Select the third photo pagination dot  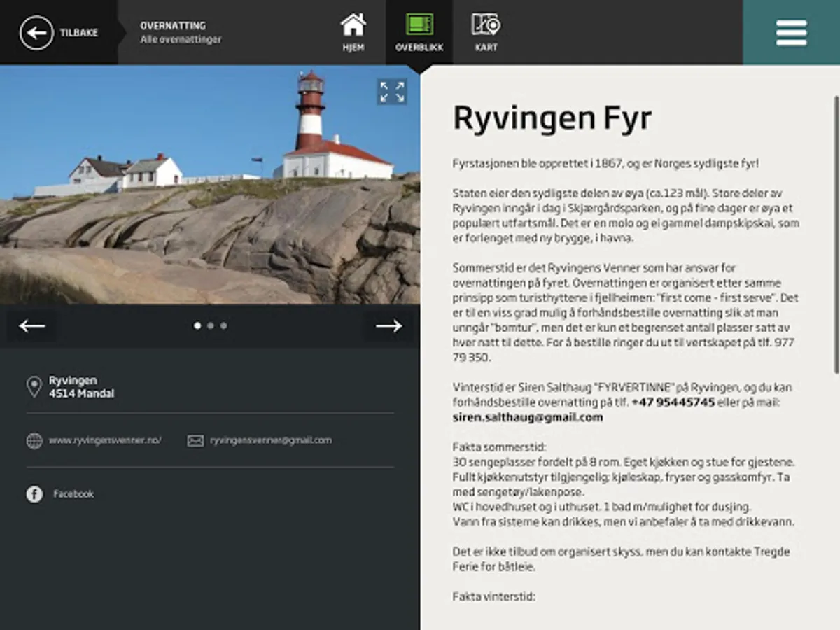tap(223, 325)
